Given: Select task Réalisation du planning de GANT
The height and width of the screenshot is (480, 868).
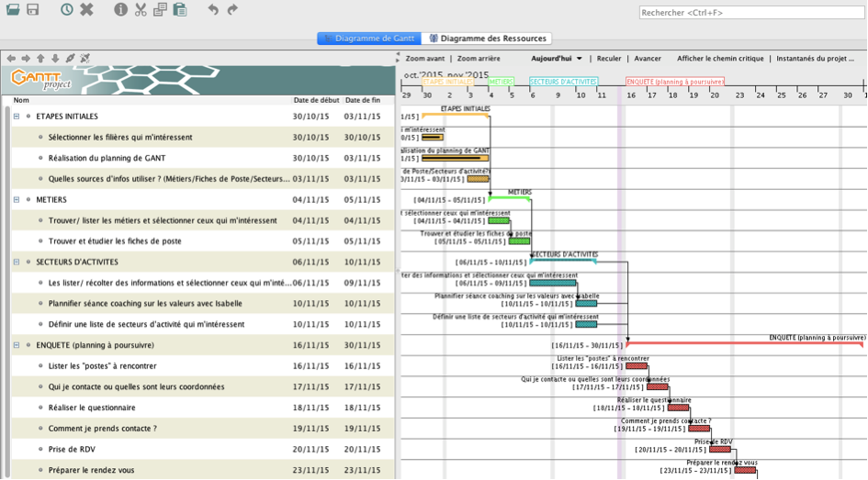Looking at the screenshot, I should [107, 158].
